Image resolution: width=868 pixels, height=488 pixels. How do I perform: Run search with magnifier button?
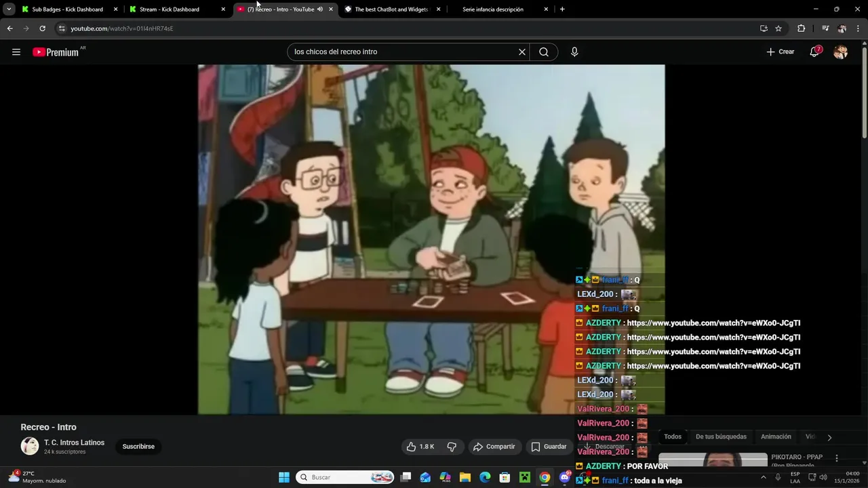pyautogui.click(x=544, y=52)
